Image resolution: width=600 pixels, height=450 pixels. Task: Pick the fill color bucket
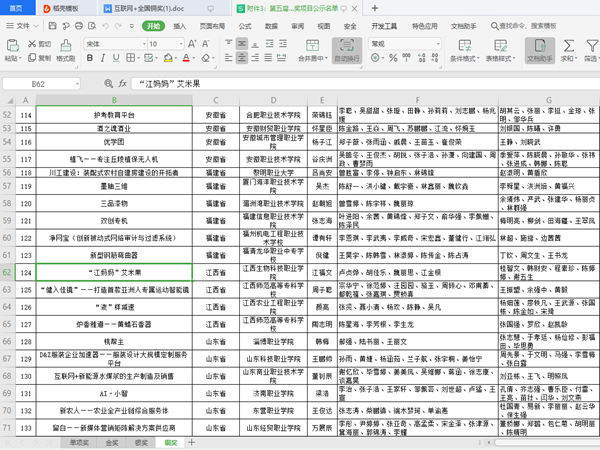click(168, 58)
